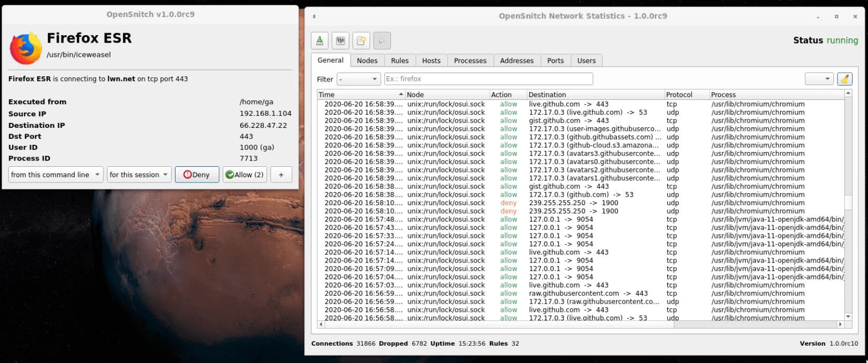Click the vertical scrollbar up arrow of table
The width and height of the screenshot is (868, 363).
(848, 94)
